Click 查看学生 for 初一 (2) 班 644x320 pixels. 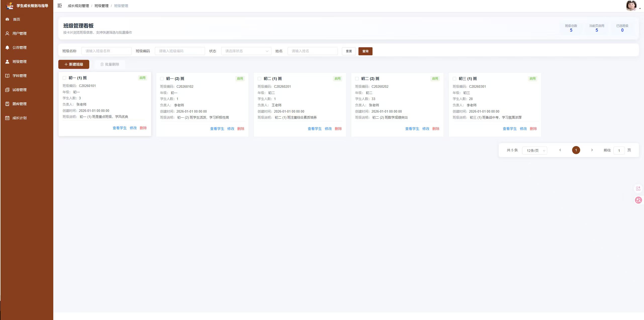(217, 129)
